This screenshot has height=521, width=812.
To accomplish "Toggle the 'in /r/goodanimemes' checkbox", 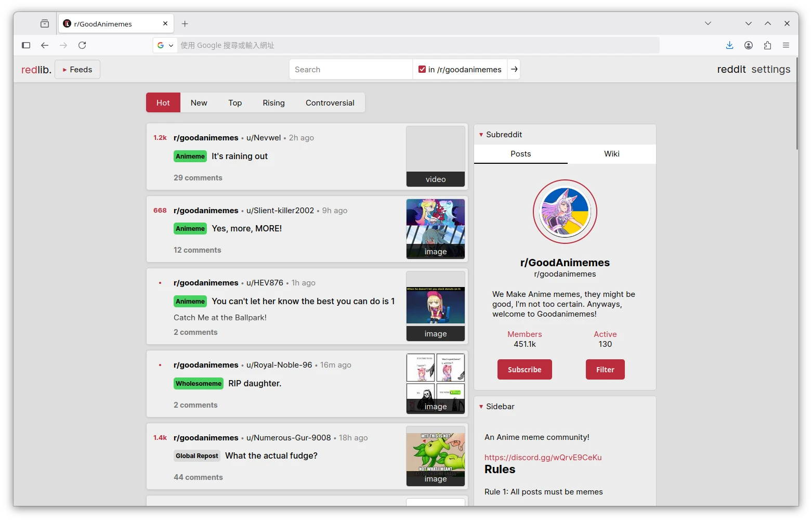I will tap(422, 69).
